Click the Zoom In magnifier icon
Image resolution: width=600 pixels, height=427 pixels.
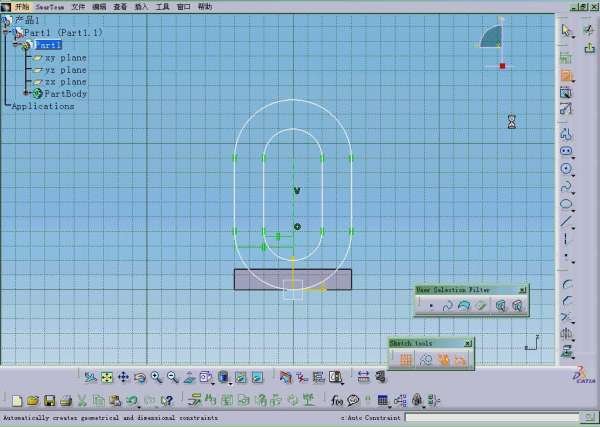[156, 377]
